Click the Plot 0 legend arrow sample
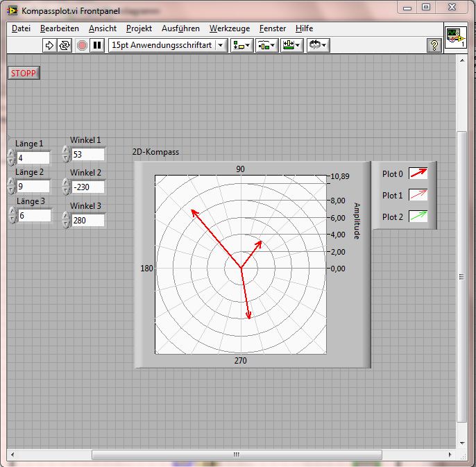Image resolution: width=476 pixels, height=467 pixels. (x=418, y=174)
